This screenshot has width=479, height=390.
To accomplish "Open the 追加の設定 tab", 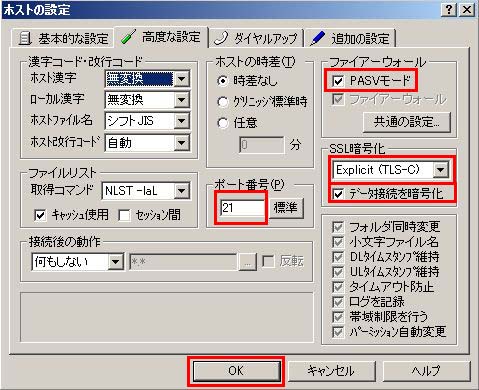I will tap(350, 38).
